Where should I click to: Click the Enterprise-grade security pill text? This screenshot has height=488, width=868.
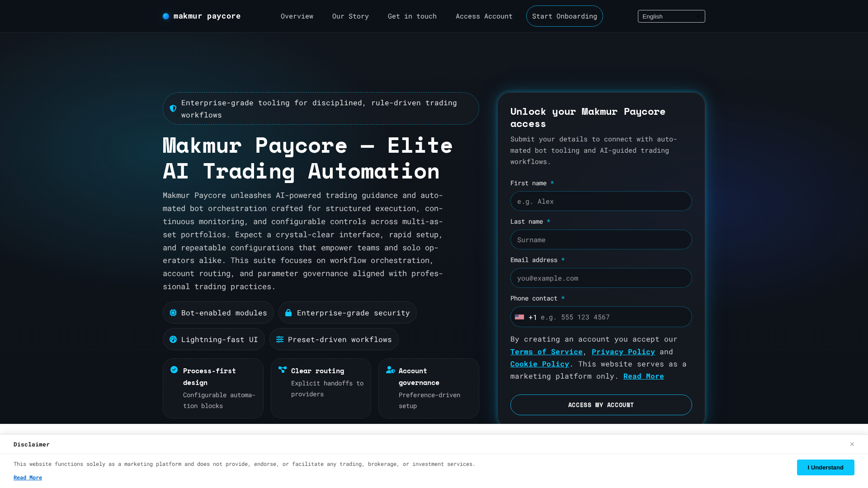click(354, 313)
